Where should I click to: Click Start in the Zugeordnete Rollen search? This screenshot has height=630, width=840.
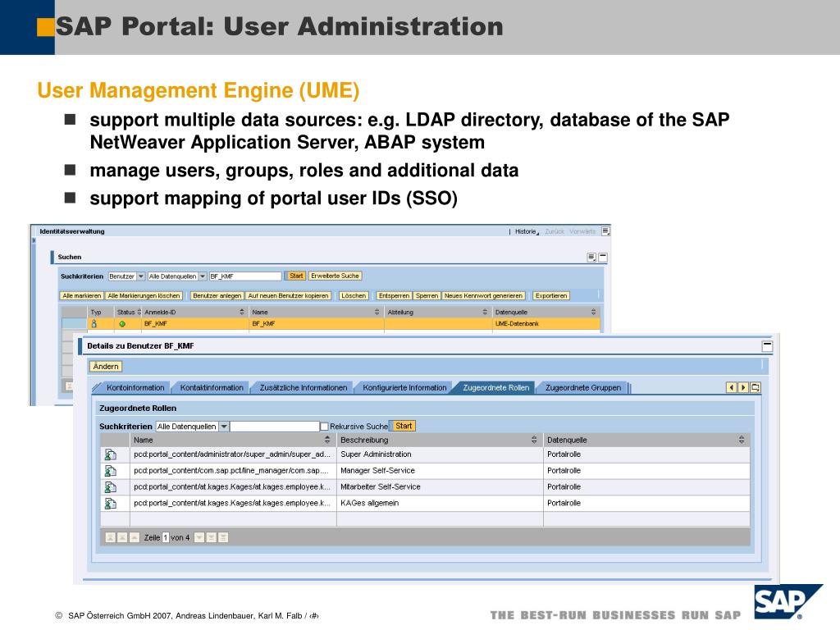pos(404,426)
